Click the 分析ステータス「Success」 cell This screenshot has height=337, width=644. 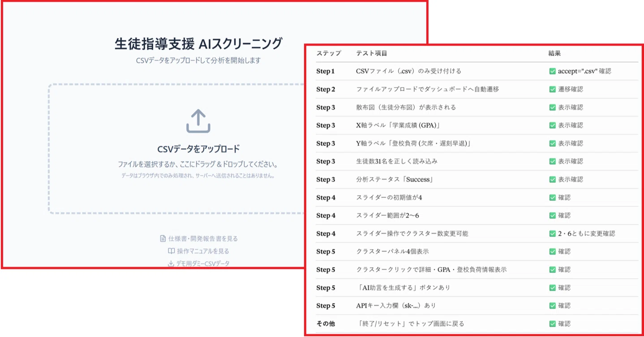(x=396, y=179)
